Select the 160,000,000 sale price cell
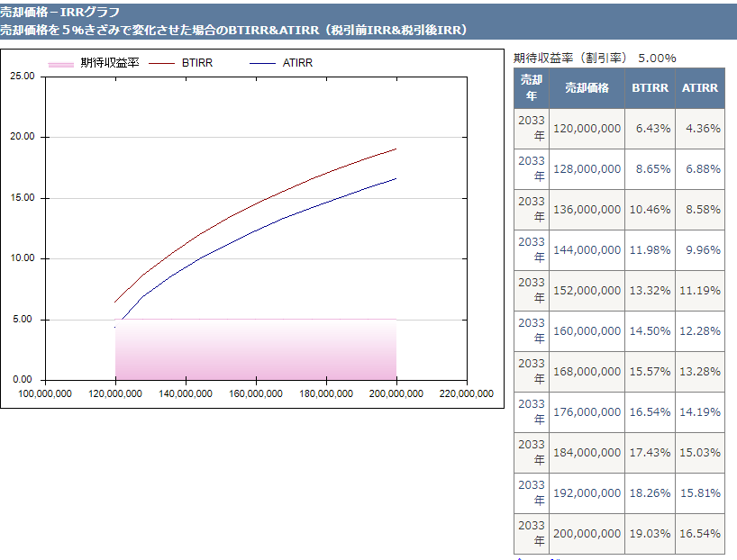This screenshot has height=560, width=737. (587, 331)
